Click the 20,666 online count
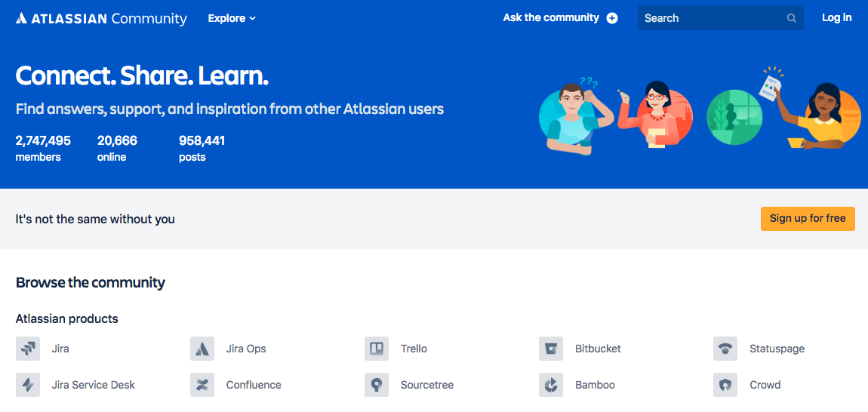 [117, 148]
